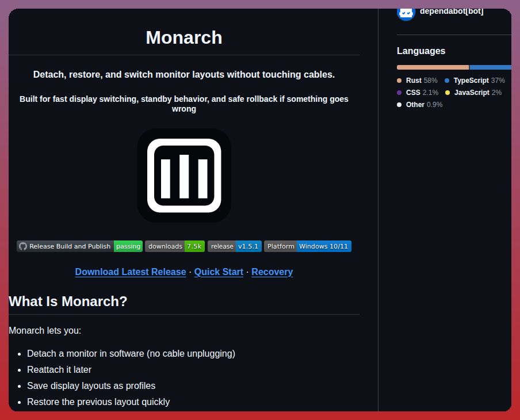Select the JavaScript 2% language entry

(x=473, y=92)
